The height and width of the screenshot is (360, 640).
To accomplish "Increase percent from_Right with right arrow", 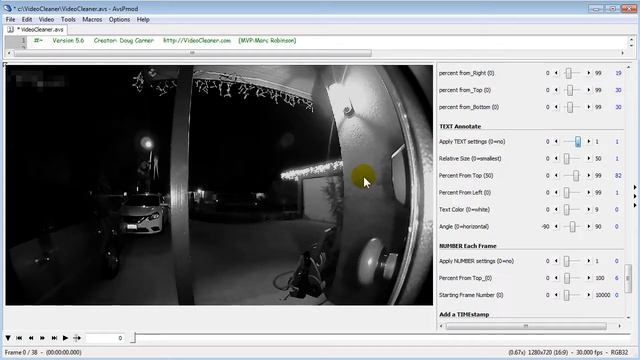I will pyautogui.click(x=589, y=73).
